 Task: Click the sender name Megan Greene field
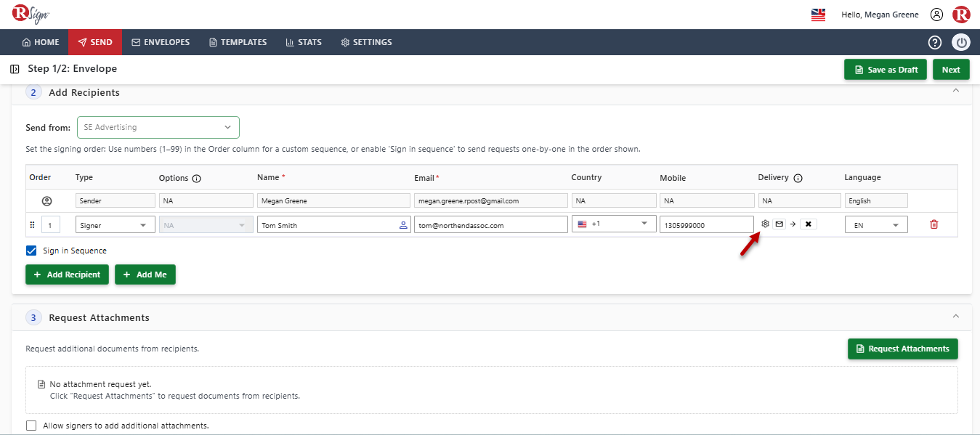[x=334, y=200]
